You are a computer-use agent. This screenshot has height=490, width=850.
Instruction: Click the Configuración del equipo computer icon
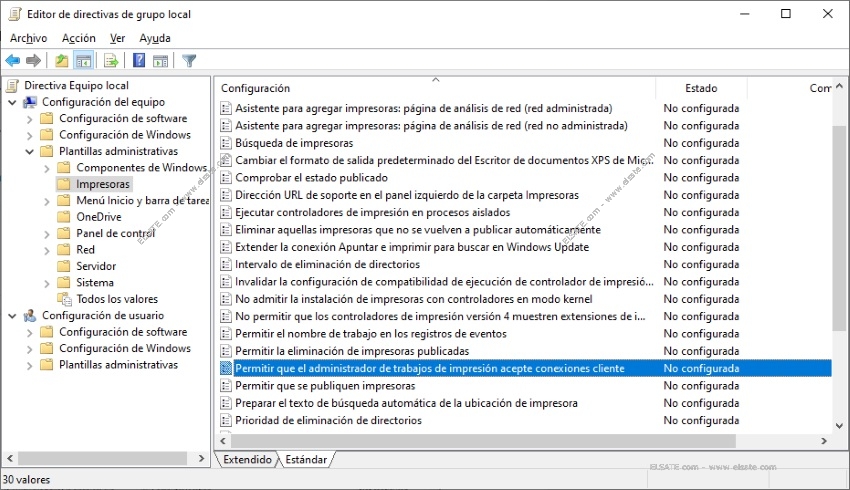tap(30, 102)
